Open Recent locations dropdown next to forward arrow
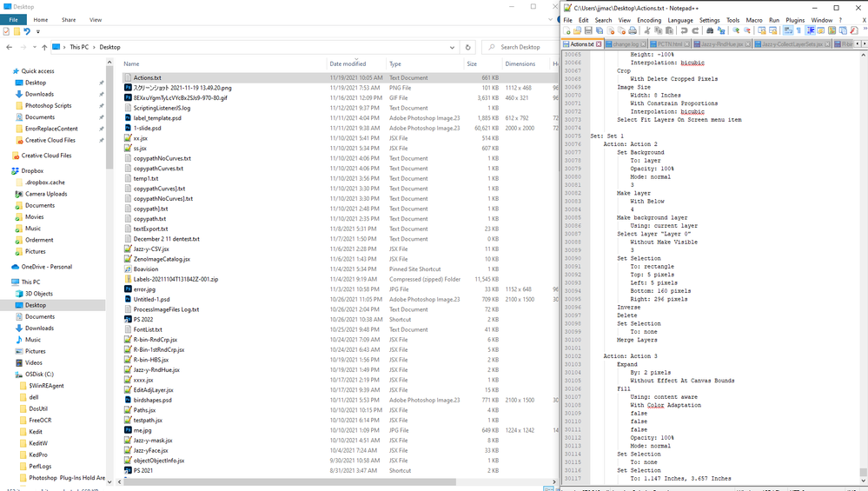Image resolution: width=868 pixels, height=491 pixels. [35, 47]
